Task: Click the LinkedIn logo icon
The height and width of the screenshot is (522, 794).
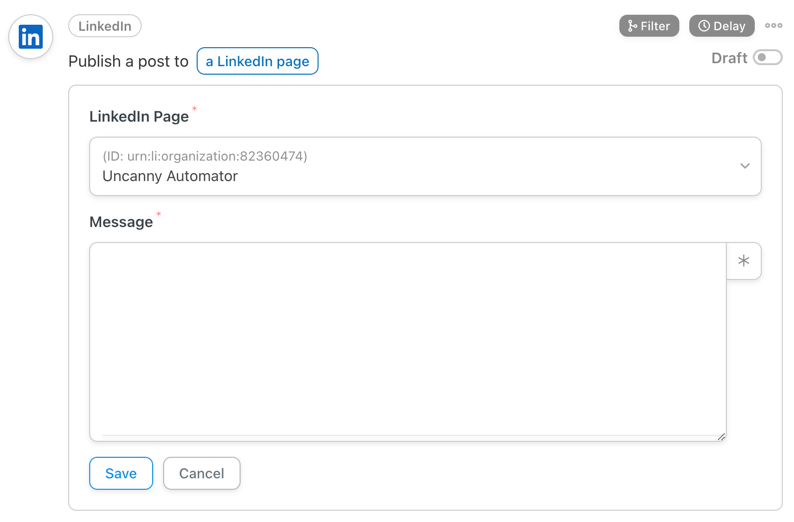Action: (x=30, y=37)
